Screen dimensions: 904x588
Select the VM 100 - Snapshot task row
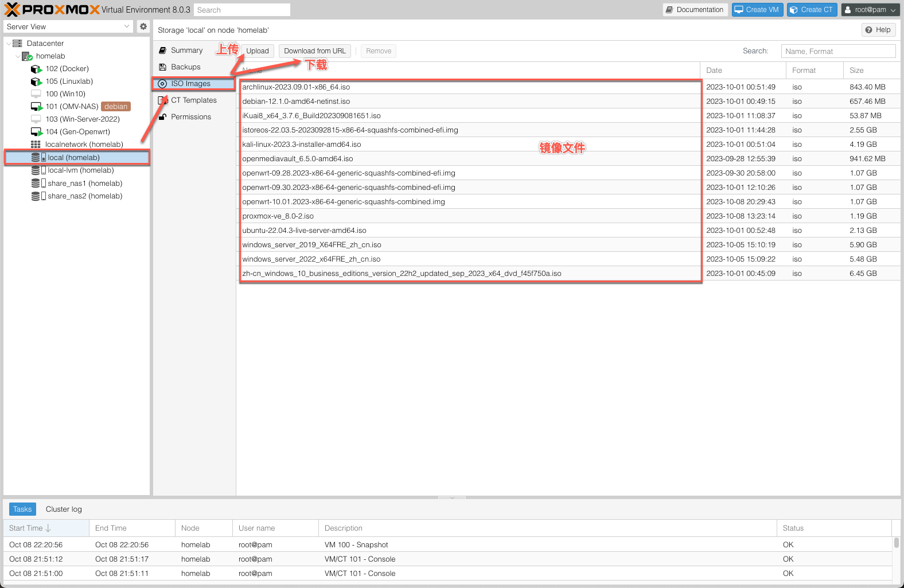[447, 545]
